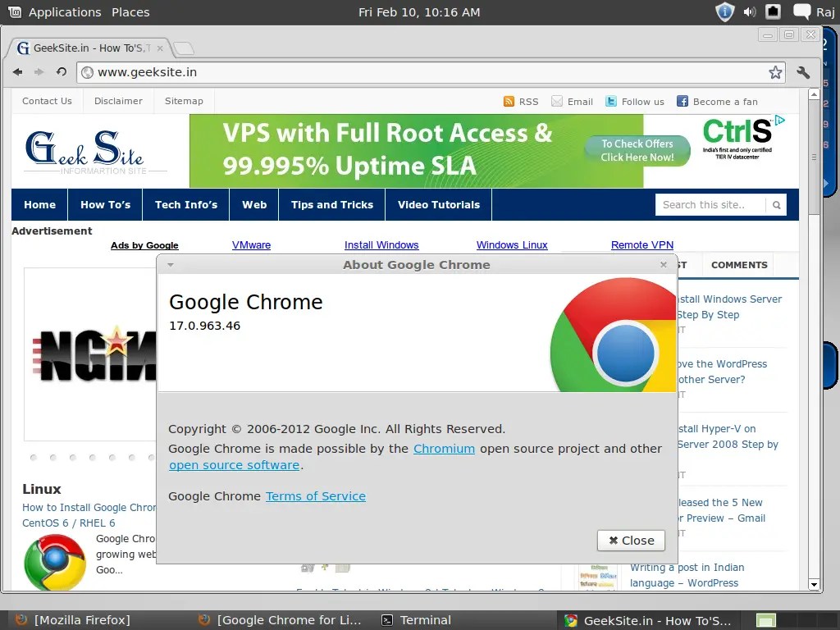Click the Disclaimer link

click(118, 101)
